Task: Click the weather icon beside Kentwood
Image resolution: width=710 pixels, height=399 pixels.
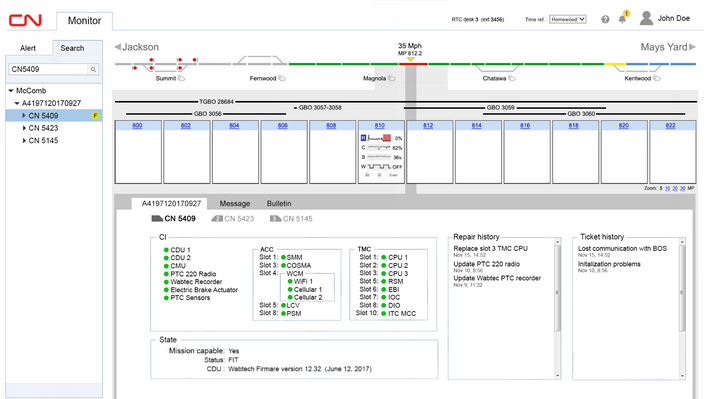Action: [x=657, y=78]
